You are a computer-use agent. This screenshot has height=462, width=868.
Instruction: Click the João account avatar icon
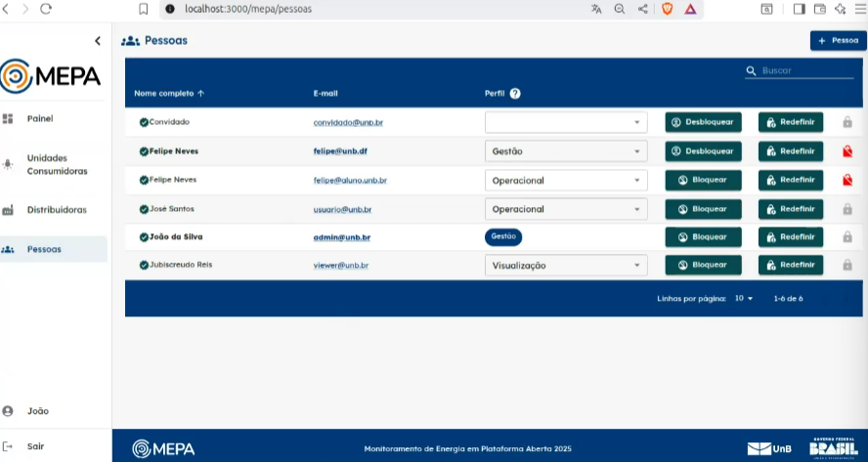[x=8, y=411]
